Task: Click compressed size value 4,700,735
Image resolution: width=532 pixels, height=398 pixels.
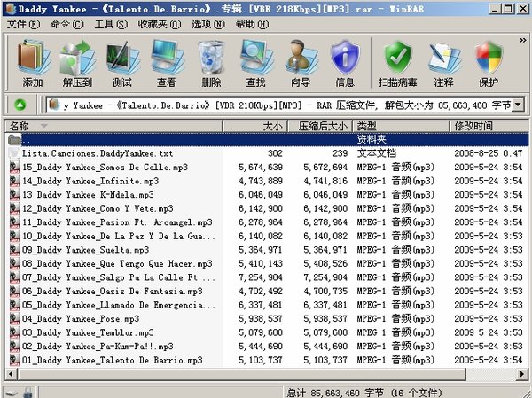Action: [x=325, y=291]
